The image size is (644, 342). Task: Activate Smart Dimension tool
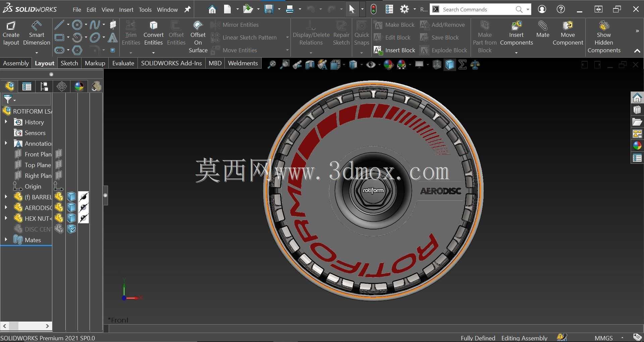click(x=37, y=33)
